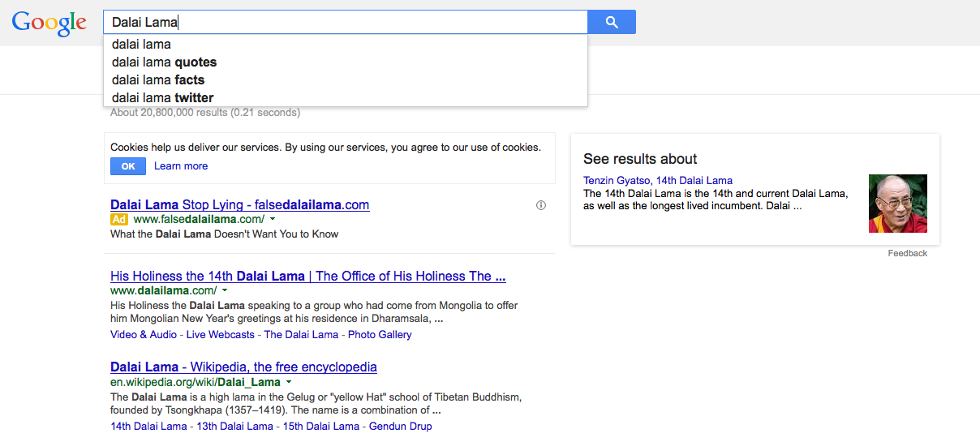Viewport: 980px width, 442px height.
Task: Select the plain 'dalai lama' suggestion
Action: coord(142,45)
